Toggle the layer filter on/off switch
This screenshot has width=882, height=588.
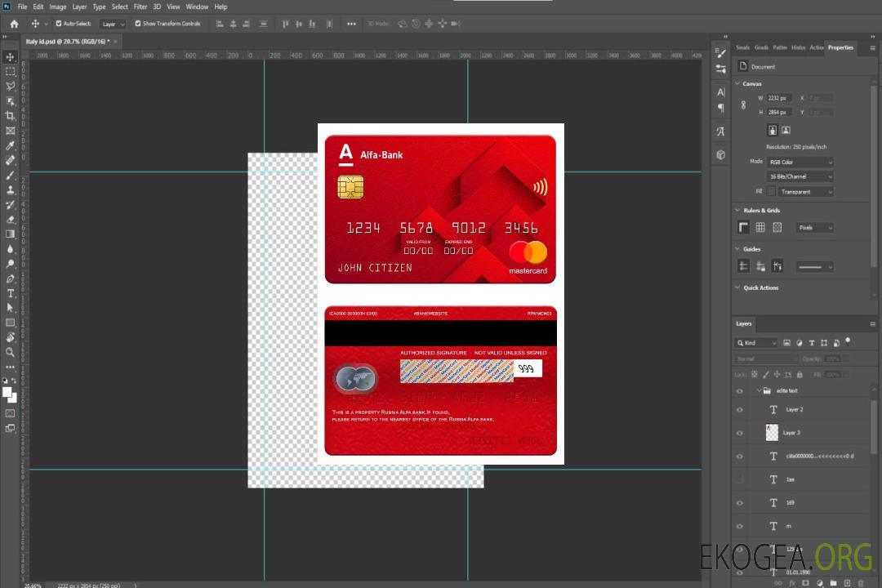(848, 341)
